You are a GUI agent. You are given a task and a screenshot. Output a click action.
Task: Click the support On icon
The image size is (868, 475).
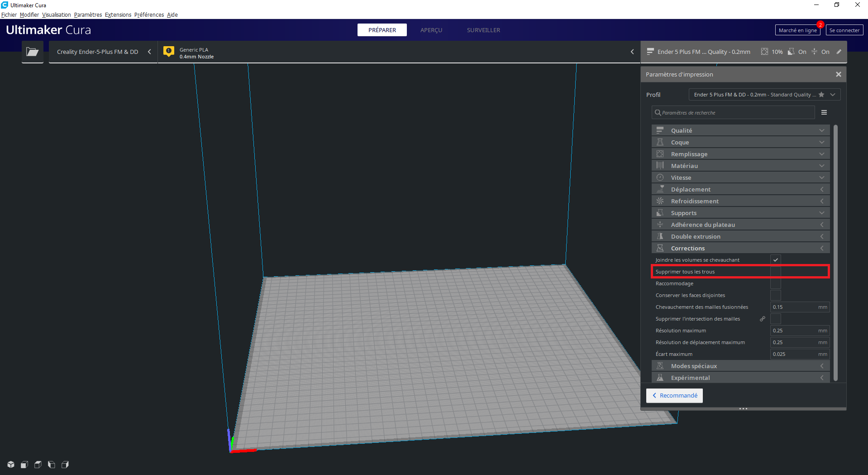point(791,52)
